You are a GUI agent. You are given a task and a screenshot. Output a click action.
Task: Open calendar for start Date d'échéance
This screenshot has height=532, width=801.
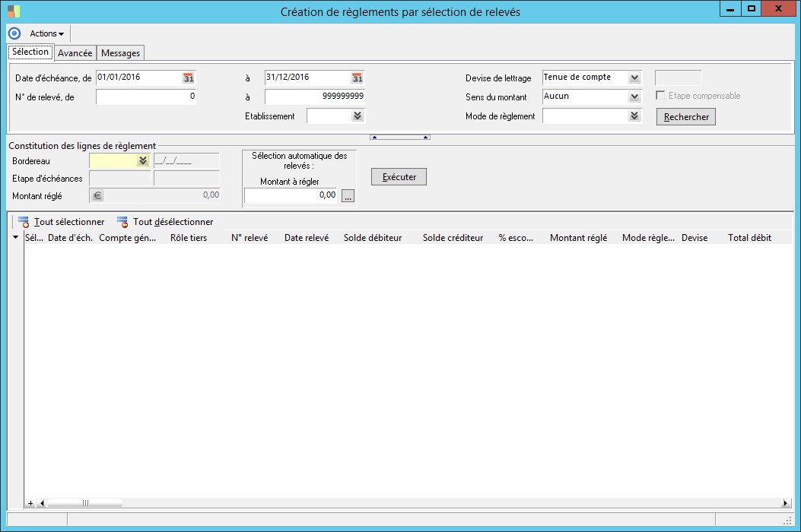pyautogui.click(x=189, y=78)
